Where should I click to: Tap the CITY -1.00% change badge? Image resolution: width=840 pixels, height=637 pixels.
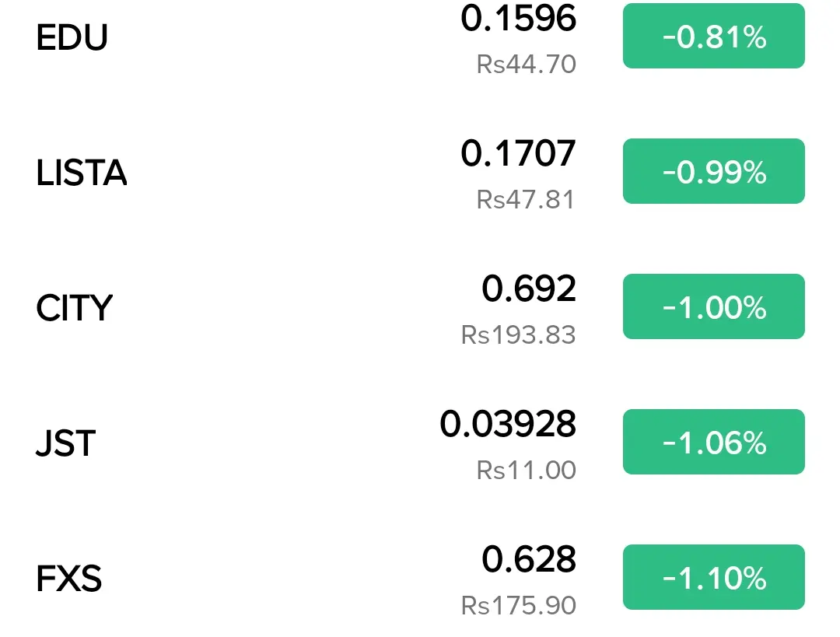(713, 306)
